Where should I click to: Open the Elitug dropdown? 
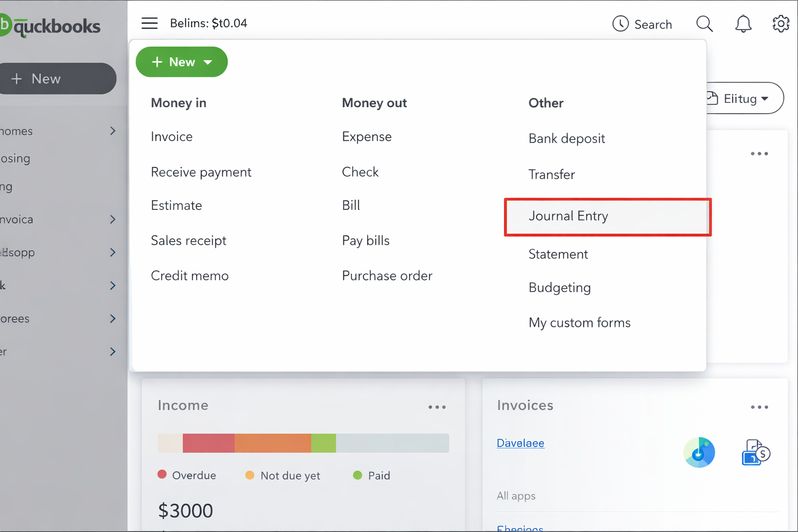(x=743, y=98)
